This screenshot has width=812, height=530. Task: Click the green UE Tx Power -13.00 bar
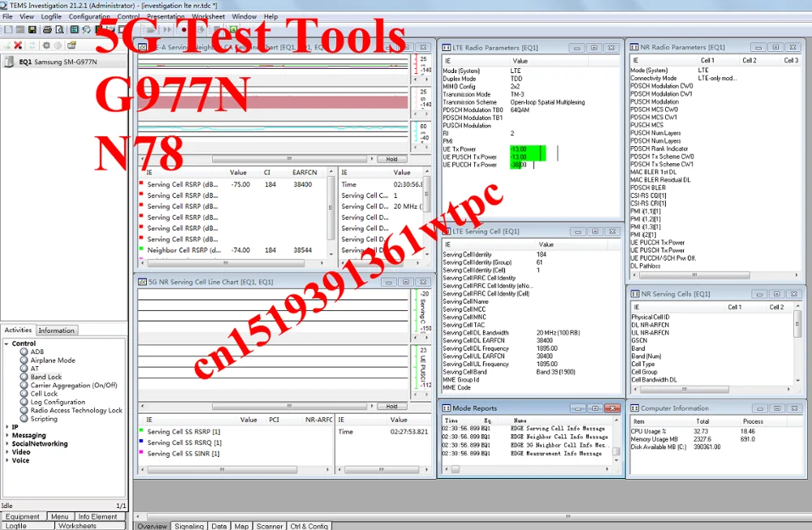528,149
